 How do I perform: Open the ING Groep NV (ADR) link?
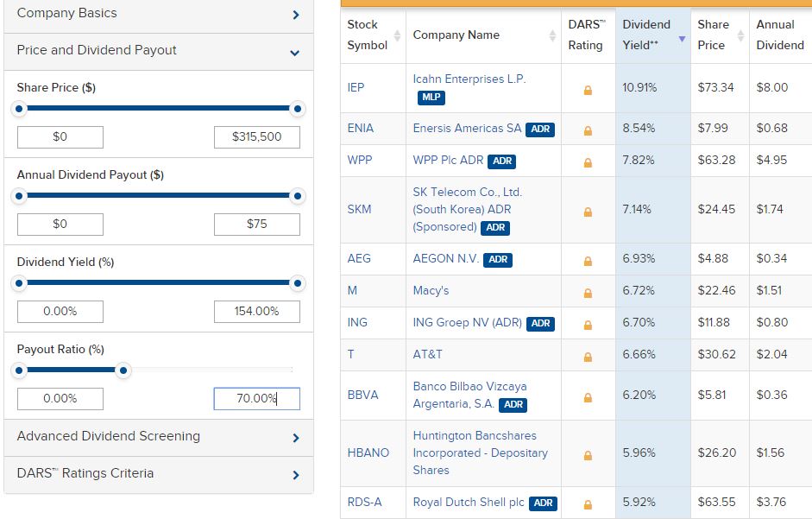click(468, 322)
